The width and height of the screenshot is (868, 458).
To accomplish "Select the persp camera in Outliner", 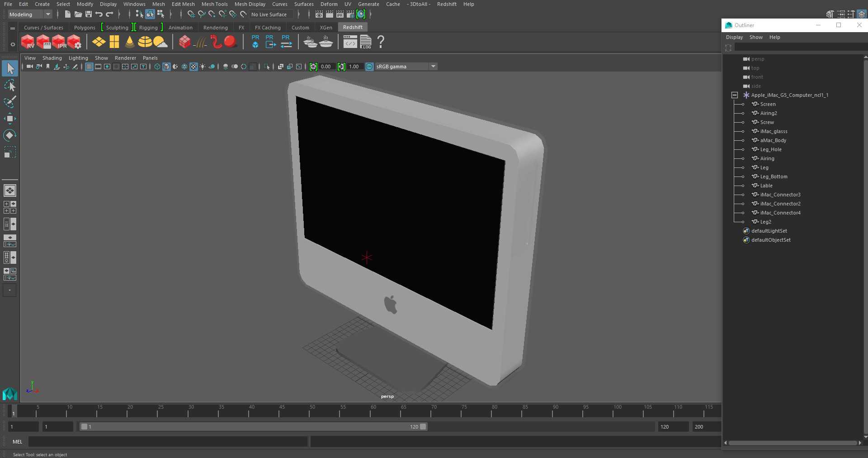I will [758, 59].
